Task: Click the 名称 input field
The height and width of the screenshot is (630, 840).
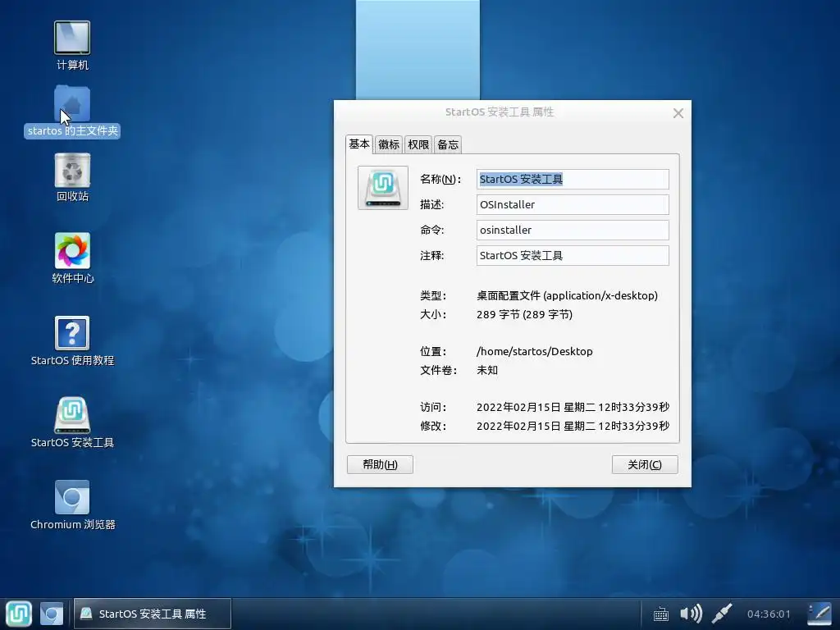Action: click(573, 179)
